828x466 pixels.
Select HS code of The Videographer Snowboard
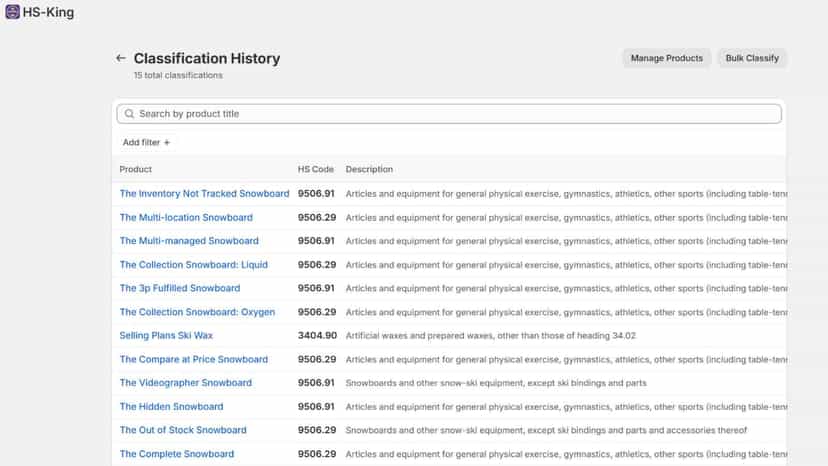coord(316,383)
